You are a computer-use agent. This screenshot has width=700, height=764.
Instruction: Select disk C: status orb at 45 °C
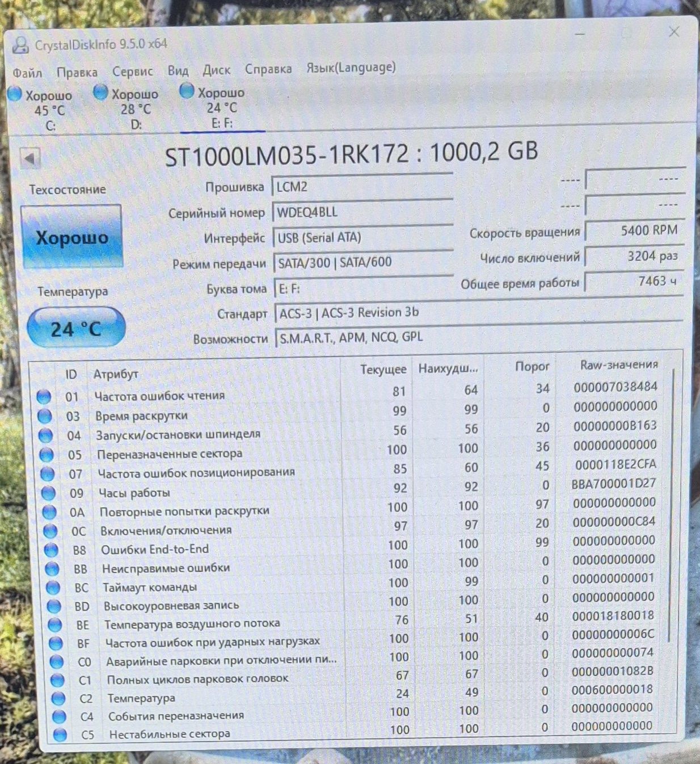15,94
